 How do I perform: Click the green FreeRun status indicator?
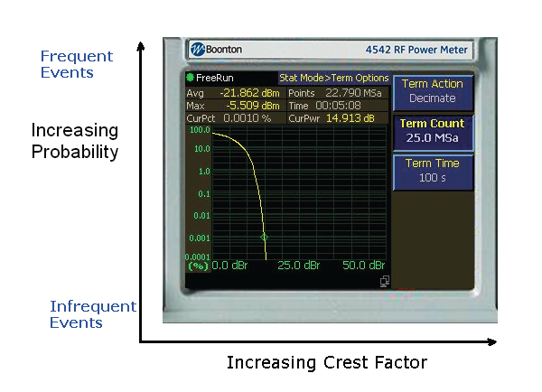tap(191, 79)
